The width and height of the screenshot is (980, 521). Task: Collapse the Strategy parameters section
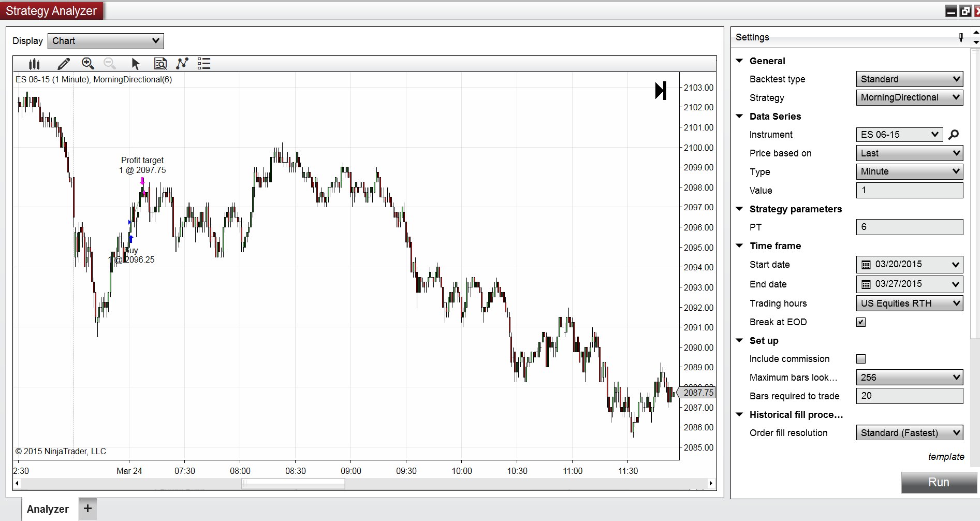click(x=739, y=209)
